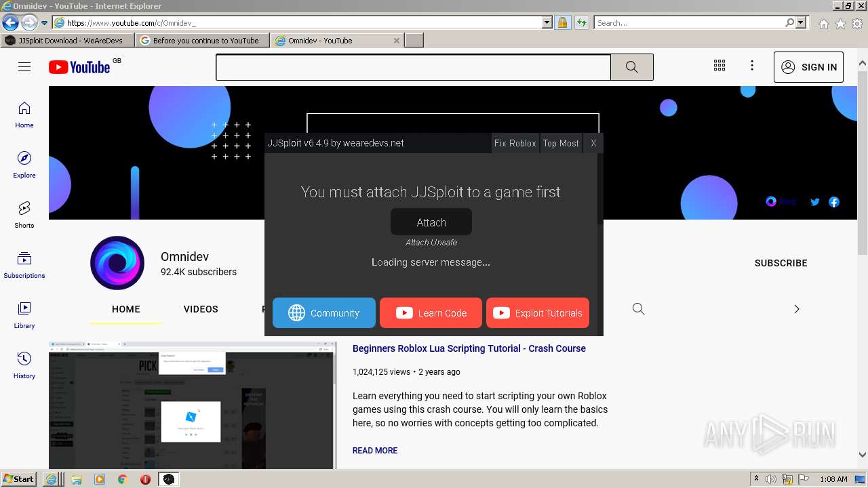
Task: Open the Twitter icon on channel banner
Action: [815, 201]
